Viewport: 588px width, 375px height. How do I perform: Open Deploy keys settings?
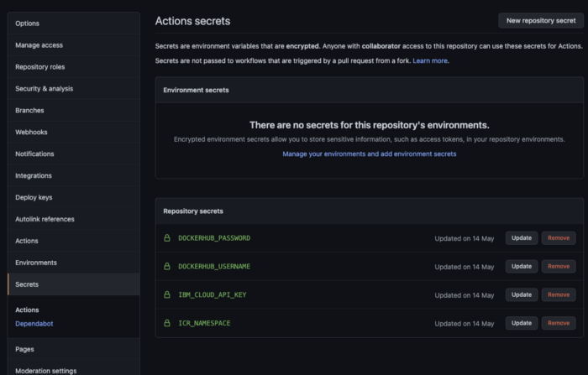(74, 197)
